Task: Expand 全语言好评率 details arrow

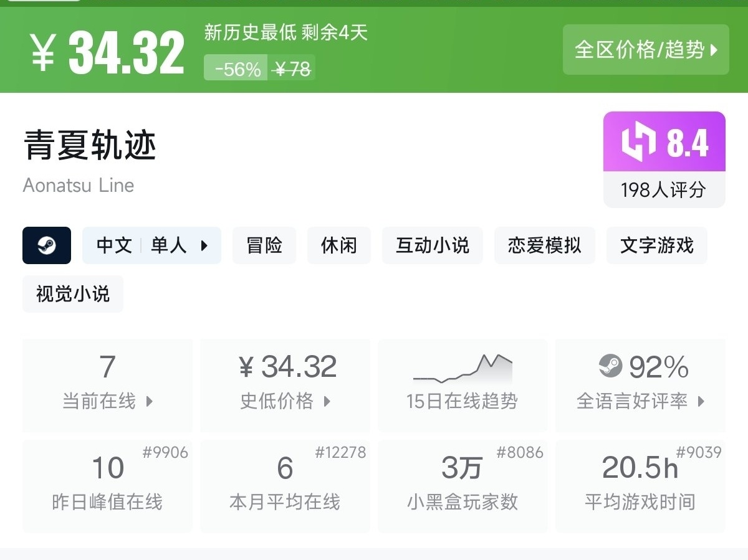Action: (701, 401)
